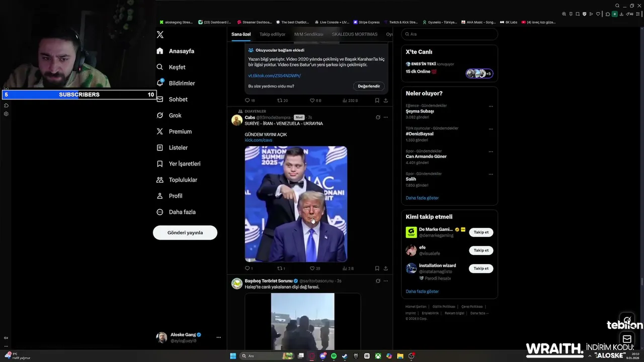Click Daha fazla göster under suggestions
The height and width of the screenshot is (362, 644).
click(422, 292)
